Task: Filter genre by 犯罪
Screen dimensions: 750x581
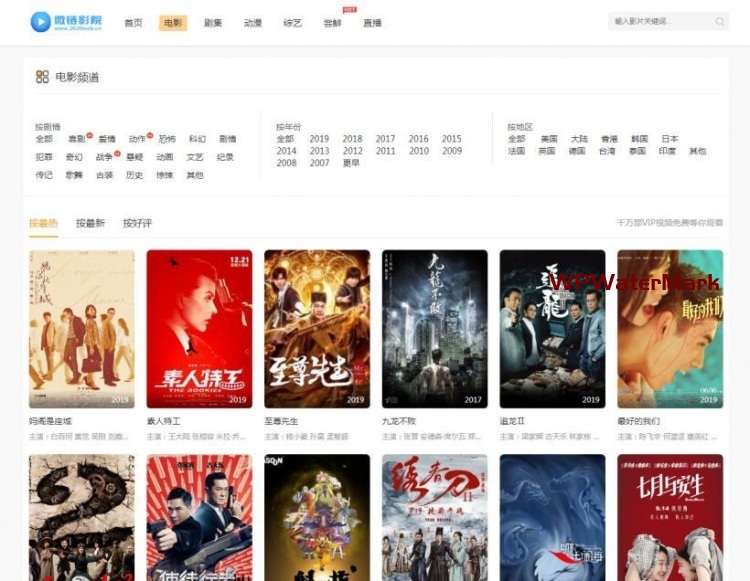Action: [44, 157]
